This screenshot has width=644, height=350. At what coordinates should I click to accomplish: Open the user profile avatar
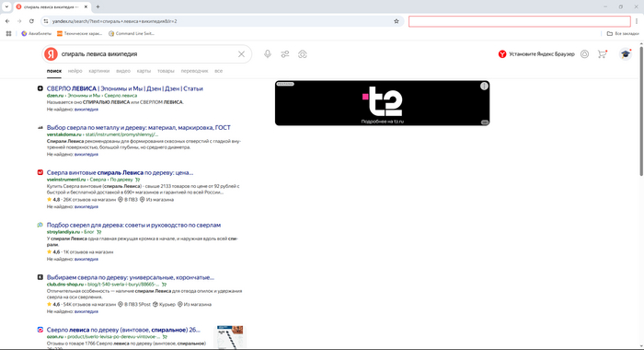tap(625, 54)
